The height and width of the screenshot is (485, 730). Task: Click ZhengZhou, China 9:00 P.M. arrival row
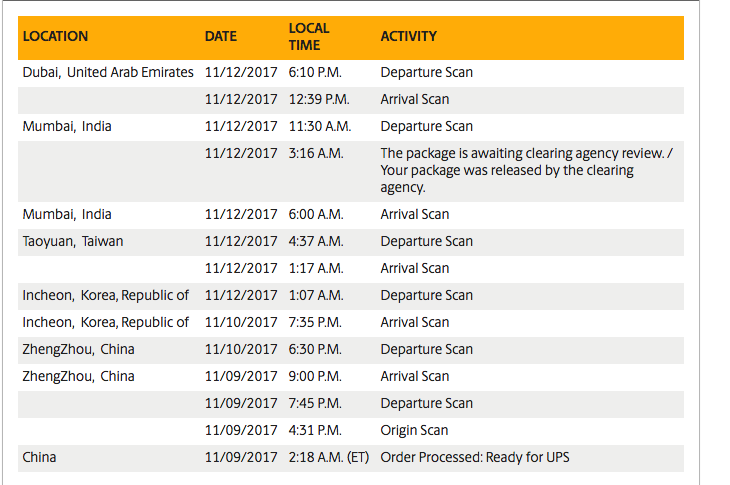tap(351, 377)
